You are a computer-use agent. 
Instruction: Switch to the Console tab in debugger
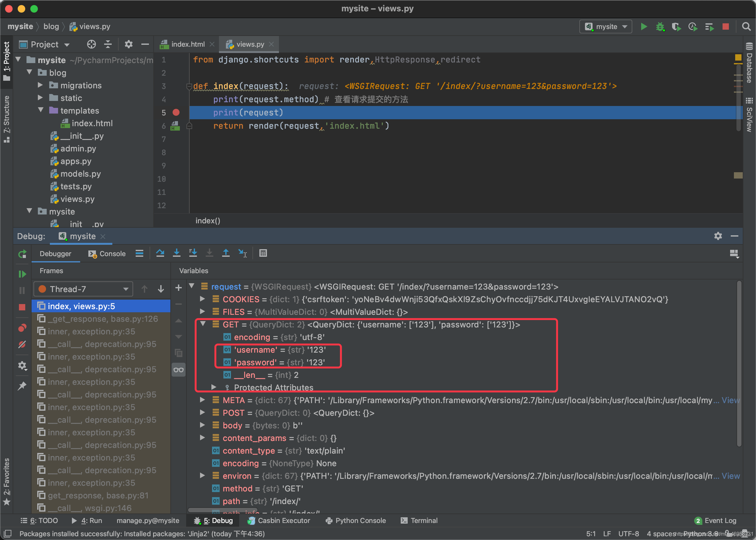108,254
